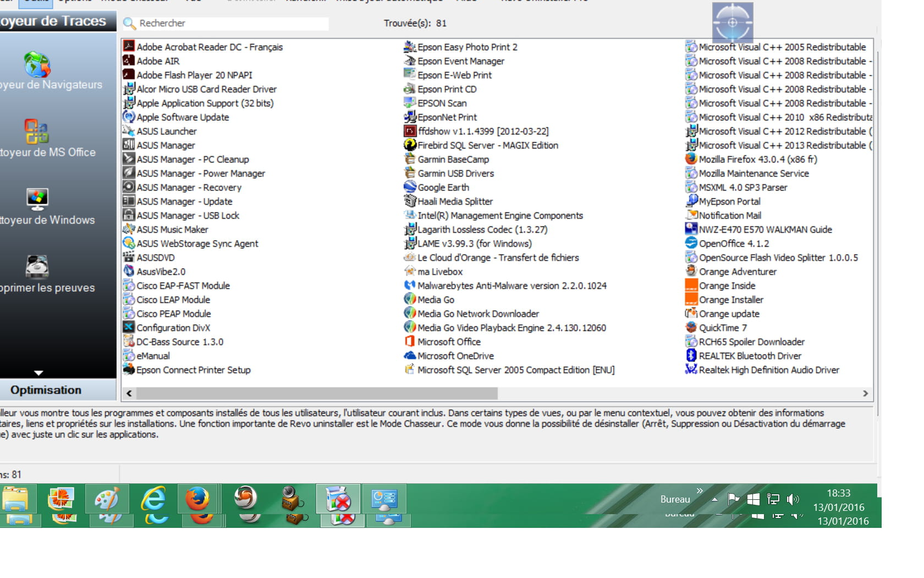
Task: Select Microsoft SQL Server 2005 Compact Edition
Action: point(515,369)
